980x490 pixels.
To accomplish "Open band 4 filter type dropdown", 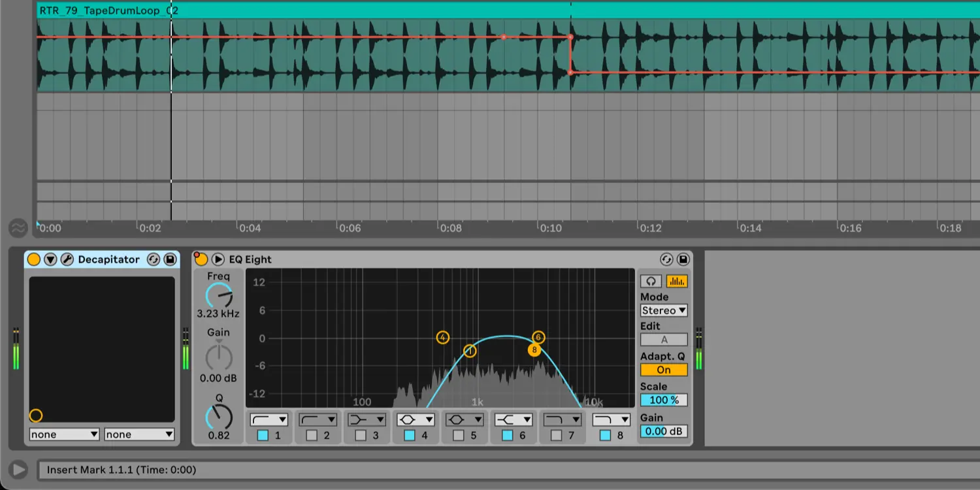I will [x=416, y=419].
